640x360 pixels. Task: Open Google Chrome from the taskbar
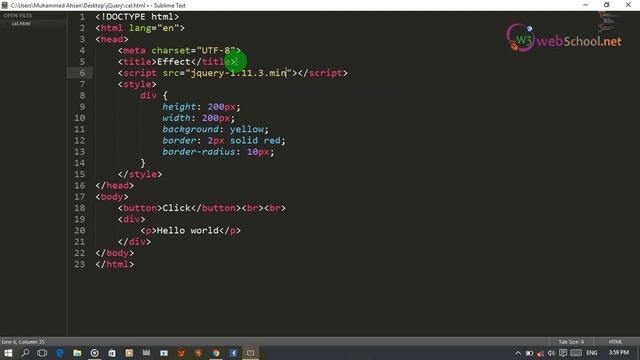click(216, 353)
